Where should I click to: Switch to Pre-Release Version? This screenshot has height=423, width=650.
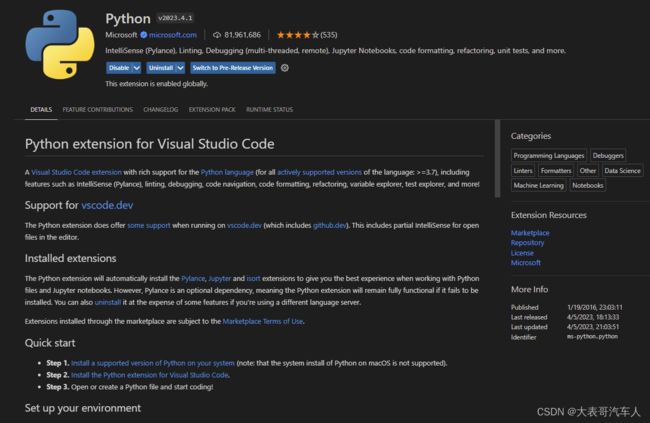coord(233,68)
